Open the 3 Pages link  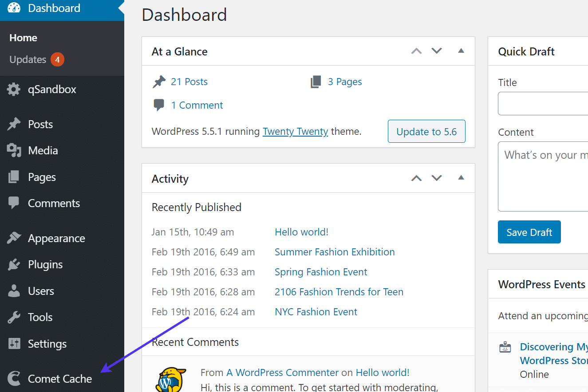coord(345,82)
